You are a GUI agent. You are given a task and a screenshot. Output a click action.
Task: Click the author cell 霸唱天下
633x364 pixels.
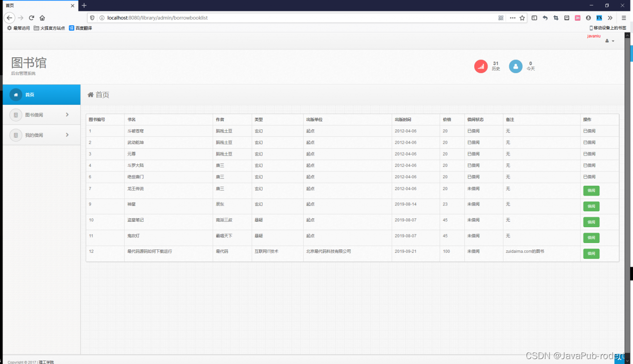pos(224,236)
